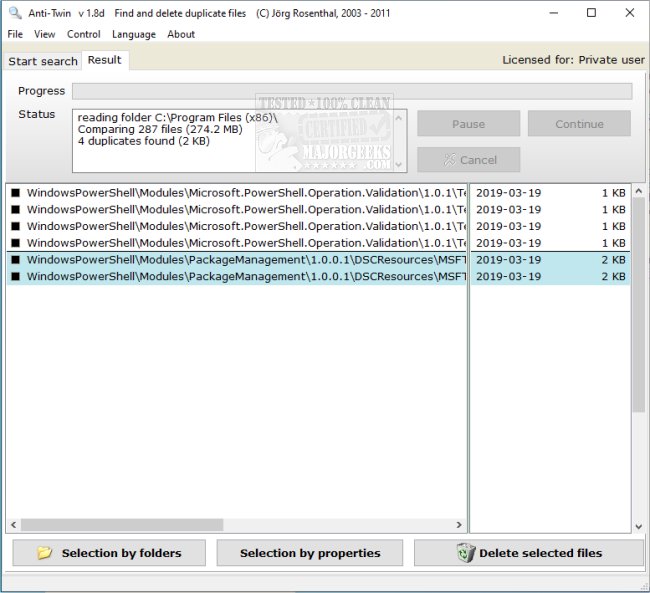This screenshot has height=593, width=650.
Task: Select third Microsoft.PowerShell.Operation.Validation path
Action: (246, 226)
